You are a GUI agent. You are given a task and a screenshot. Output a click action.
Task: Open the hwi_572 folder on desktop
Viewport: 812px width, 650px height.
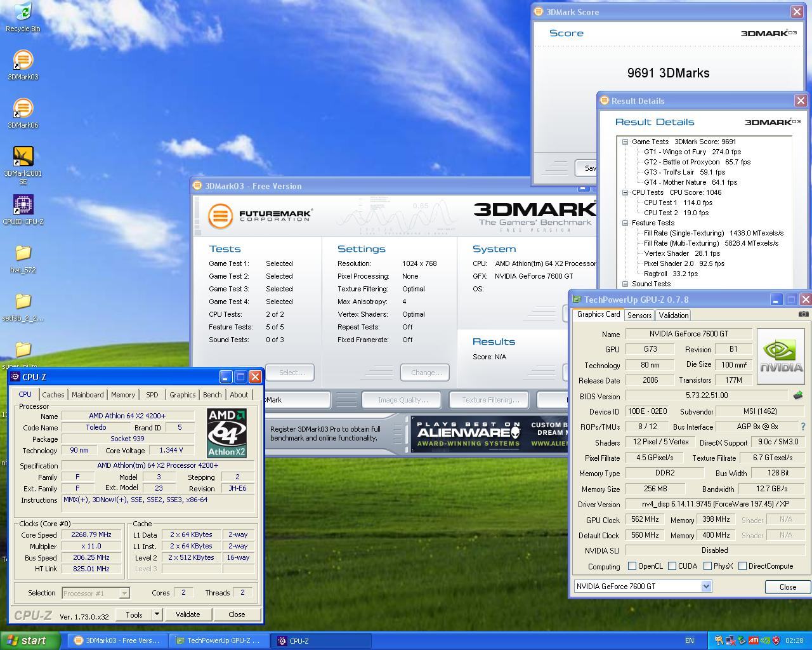click(23, 258)
